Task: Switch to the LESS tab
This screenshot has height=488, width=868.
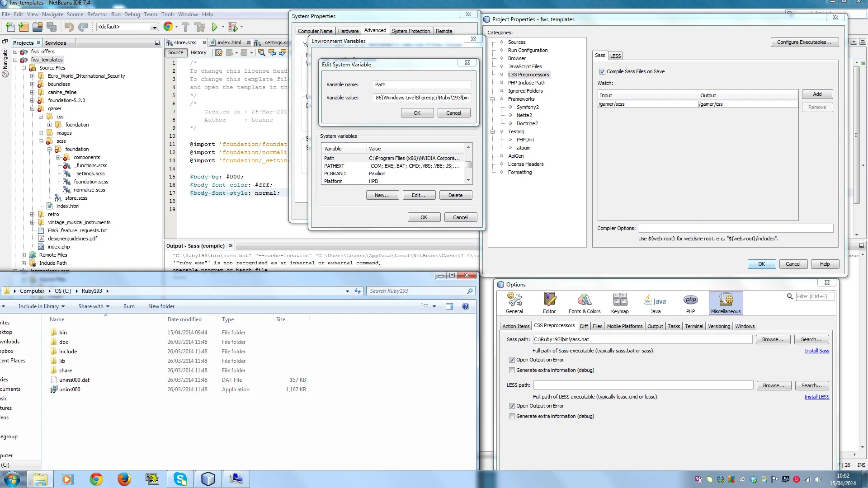Action: pyautogui.click(x=615, y=56)
